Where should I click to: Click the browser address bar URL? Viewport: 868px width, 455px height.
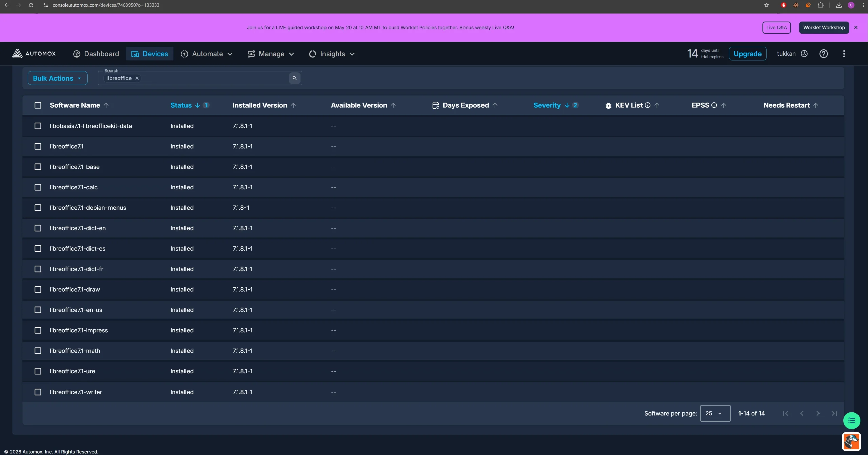click(106, 5)
